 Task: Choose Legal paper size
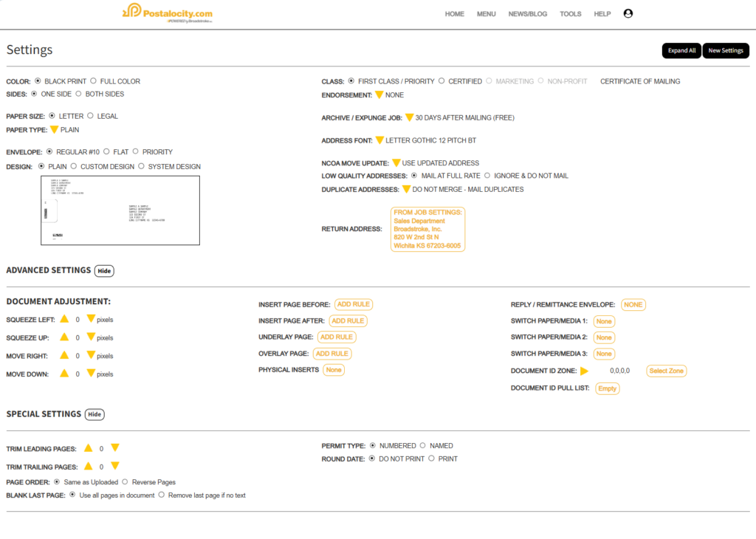click(x=90, y=116)
